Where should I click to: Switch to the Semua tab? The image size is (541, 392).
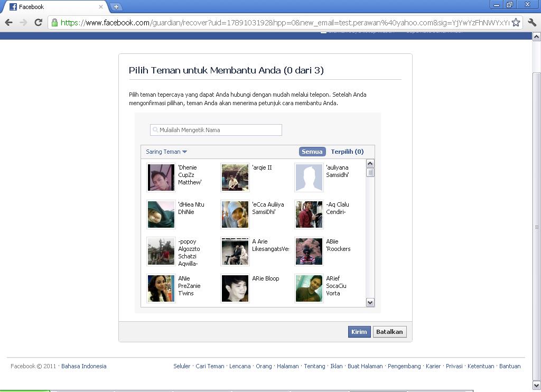click(x=312, y=152)
